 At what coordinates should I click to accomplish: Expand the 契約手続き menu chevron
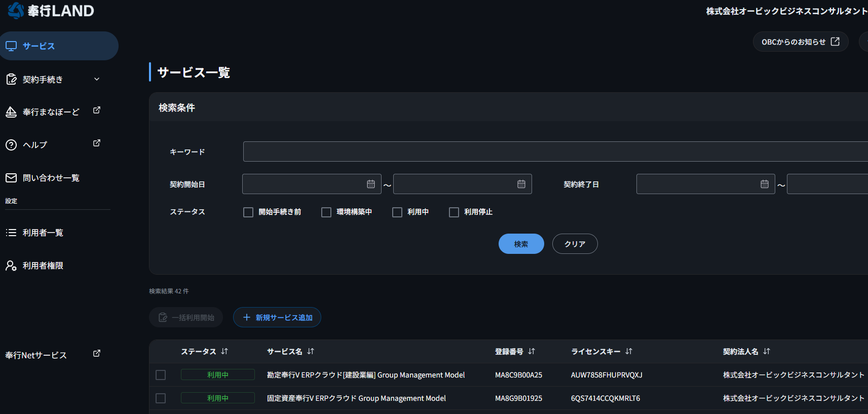coord(97,79)
